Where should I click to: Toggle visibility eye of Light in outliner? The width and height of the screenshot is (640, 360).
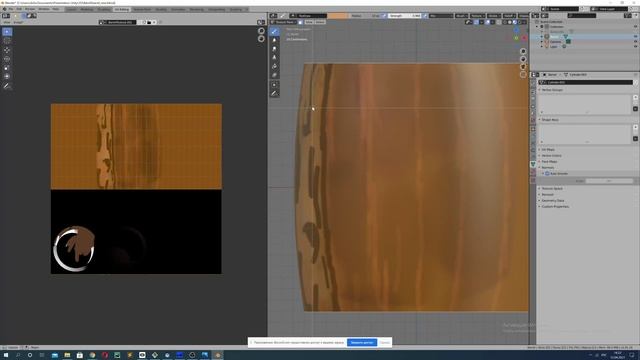[635, 47]
